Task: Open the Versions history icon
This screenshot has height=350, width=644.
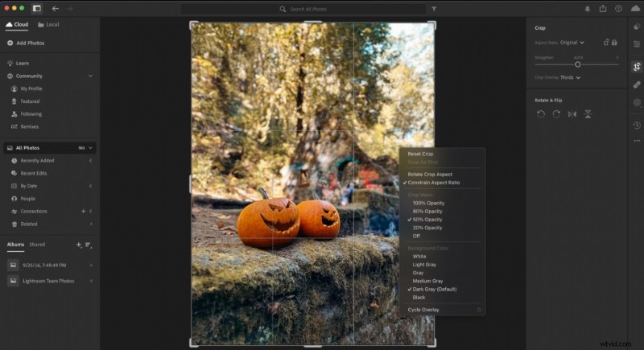Action: pyautogui.click(x=637, y=125)
